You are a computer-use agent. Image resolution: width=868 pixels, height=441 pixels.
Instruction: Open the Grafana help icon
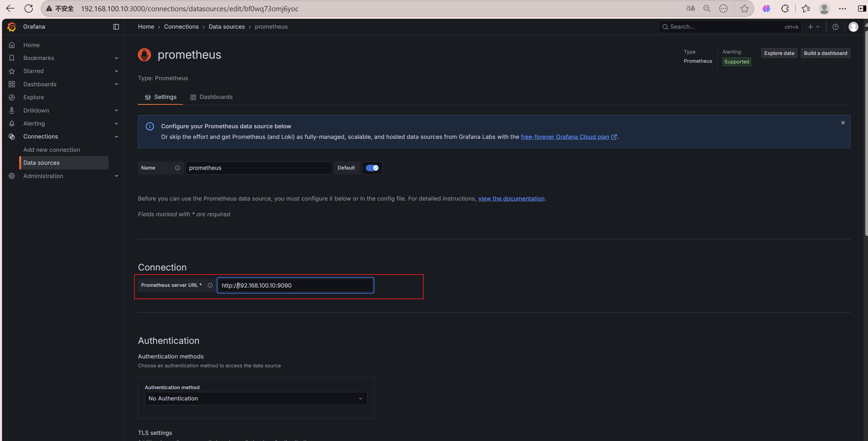[835, 27]
